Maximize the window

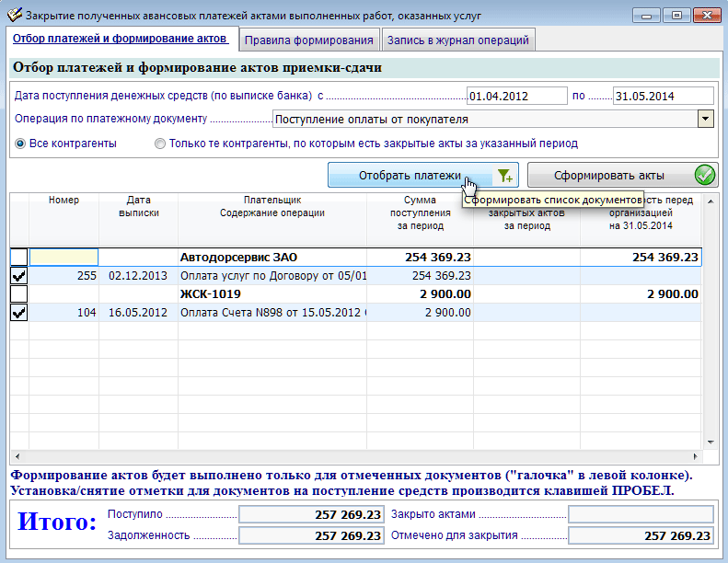pos(676,16)
